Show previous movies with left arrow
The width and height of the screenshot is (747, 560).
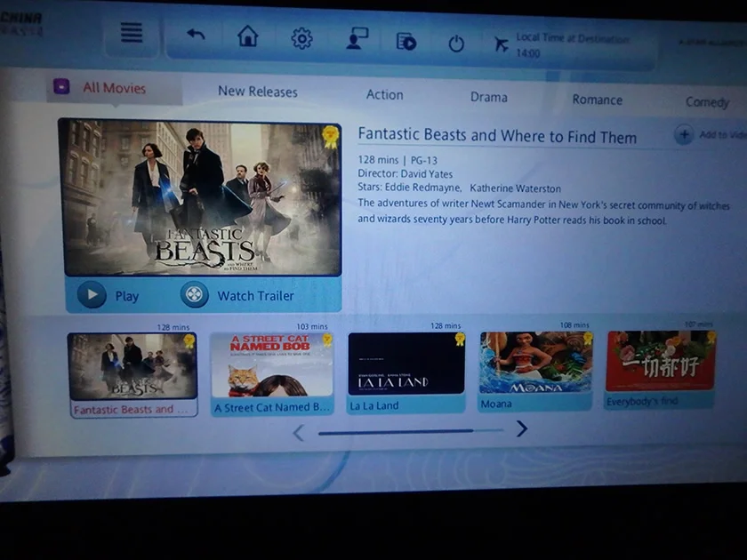(x=299, y=434)
